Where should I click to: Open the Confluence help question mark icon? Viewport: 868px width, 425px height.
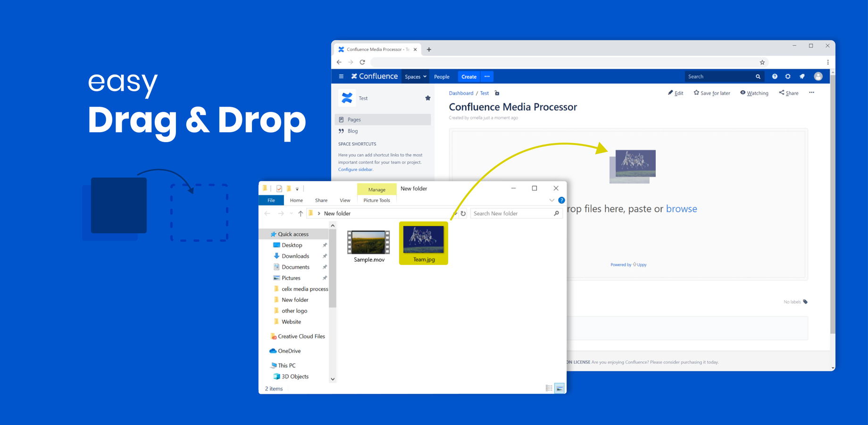pyautogui.click(x=775, y=76)
